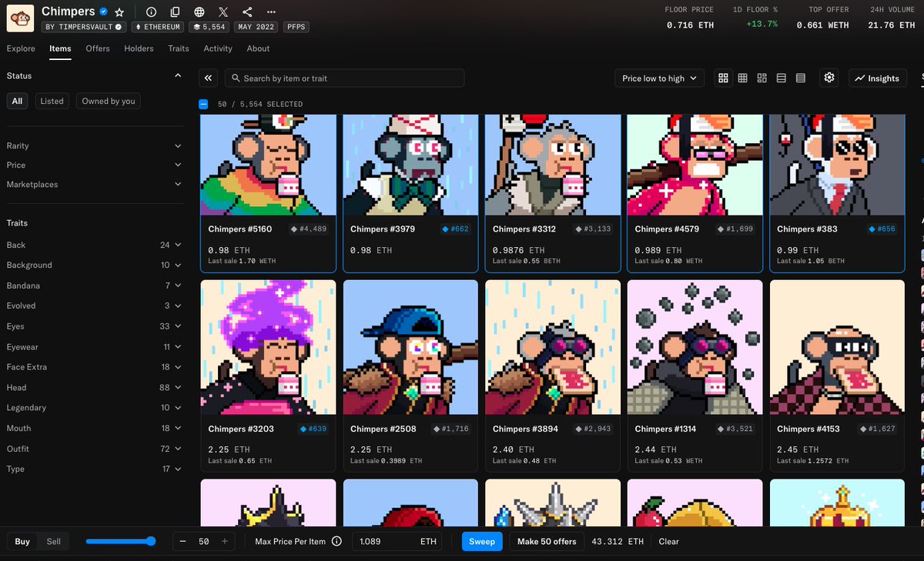Screen dimensions: 924x561
Task: Click the PFPS category tag
Action: (296, 27)
